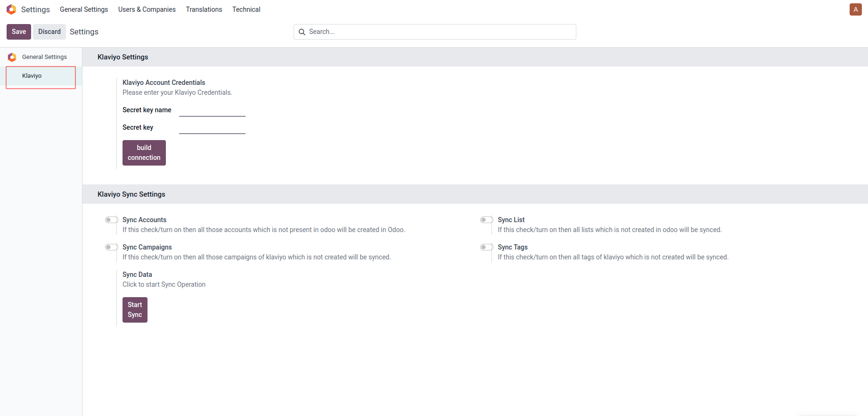Save the settings
The height and width of the screenshot is (416, 868).
tap(19, 32)
